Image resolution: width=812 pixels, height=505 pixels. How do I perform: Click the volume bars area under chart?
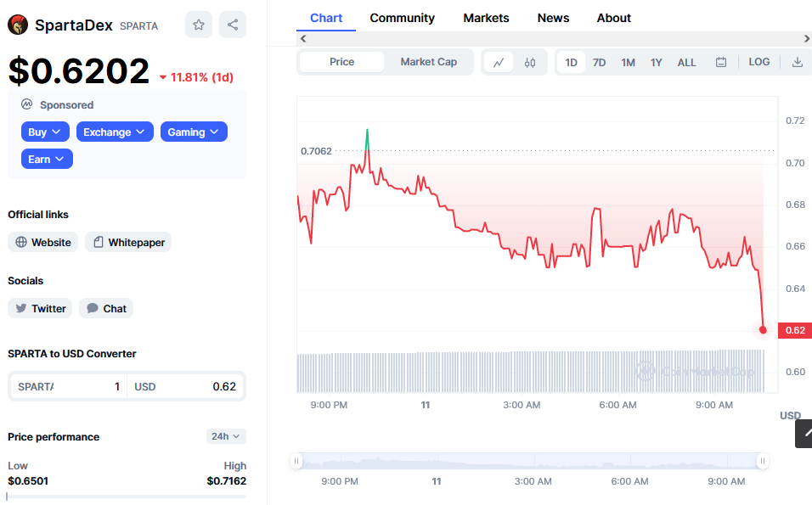pos(530,372)
